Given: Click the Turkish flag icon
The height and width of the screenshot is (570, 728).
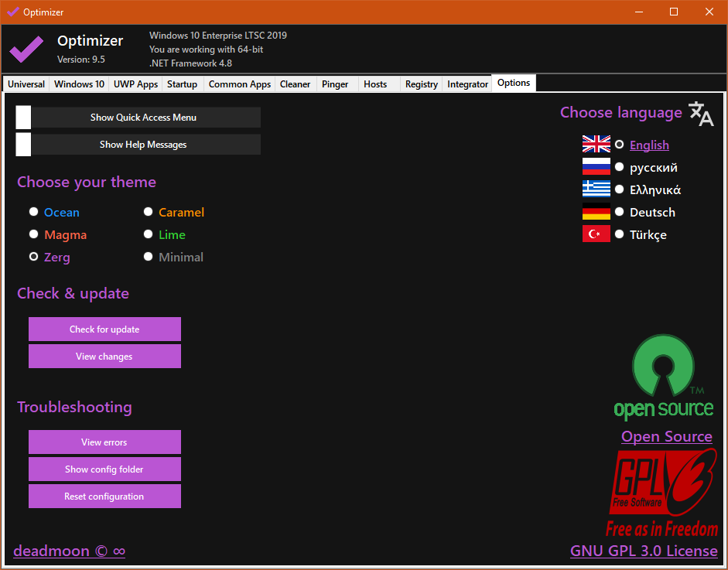Looking at the screenshot, I should pyautogui.click(x=596, y=234).
